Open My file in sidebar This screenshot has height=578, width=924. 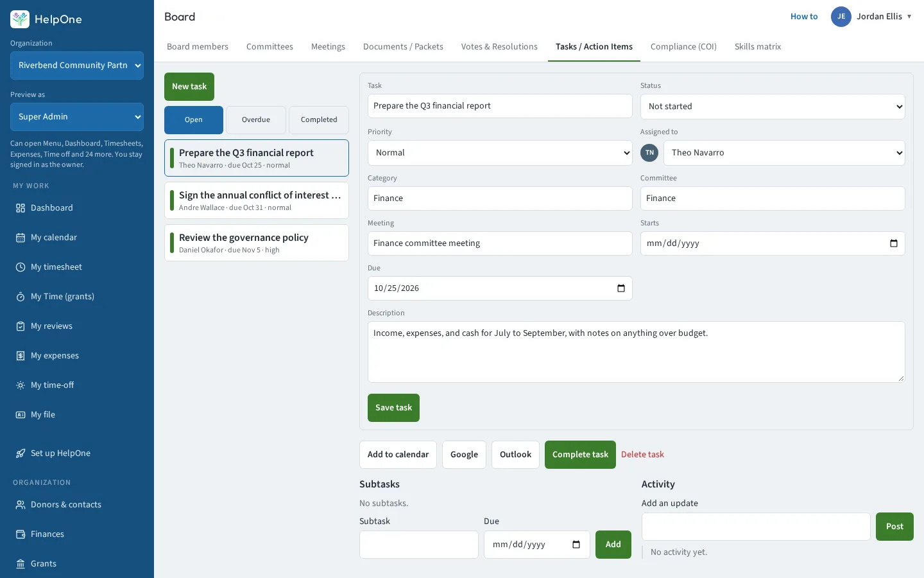(77, 415)
